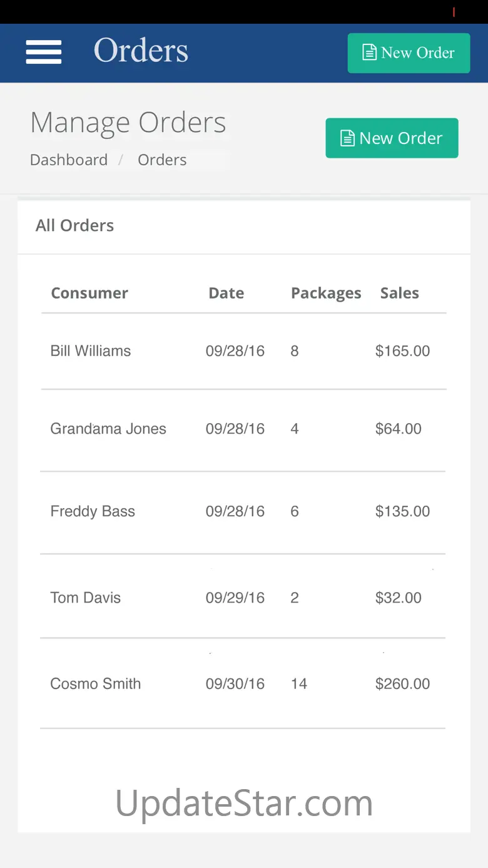Click the $165.00 sales value
The width and height of the screenshot is (488, 868).
tap(402, 351)
